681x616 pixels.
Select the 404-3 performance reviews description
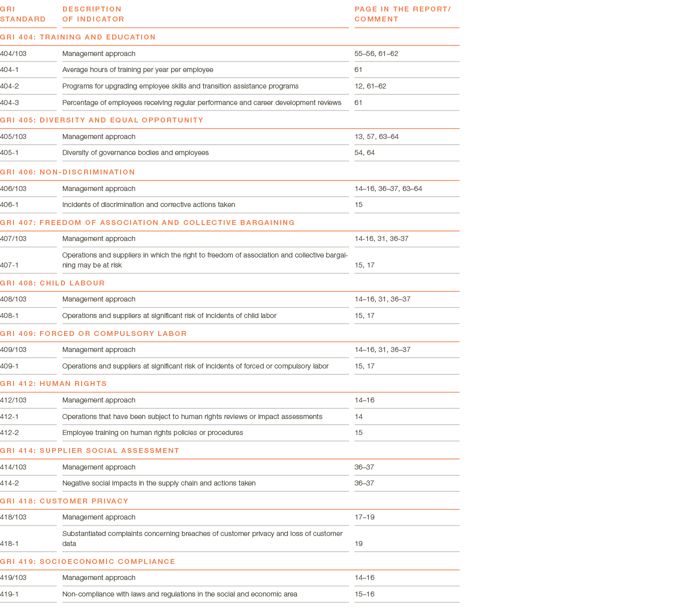tap(202, 102)
